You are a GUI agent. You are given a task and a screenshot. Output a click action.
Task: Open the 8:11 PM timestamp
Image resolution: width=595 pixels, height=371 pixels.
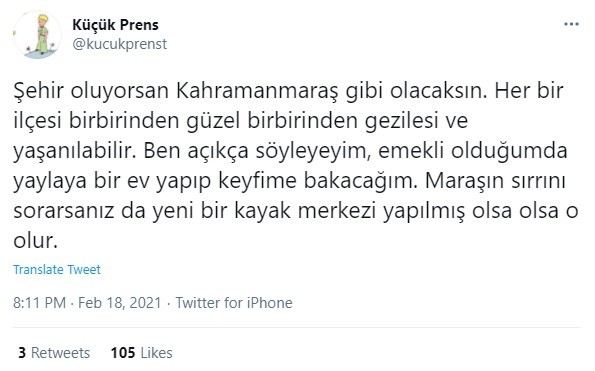39,303
